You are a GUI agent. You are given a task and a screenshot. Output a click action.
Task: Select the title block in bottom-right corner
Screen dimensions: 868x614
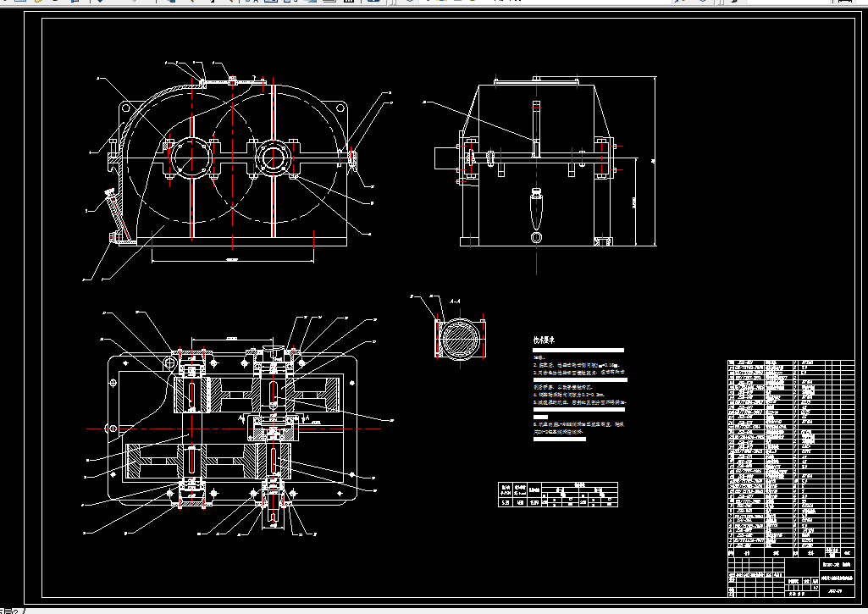click(792, 577)
